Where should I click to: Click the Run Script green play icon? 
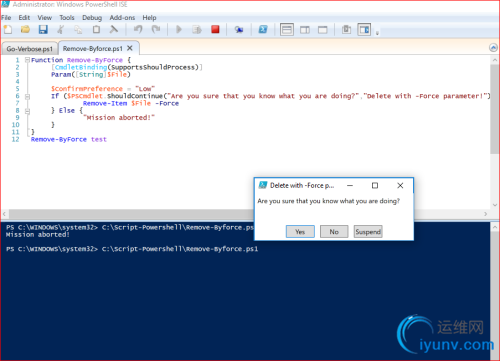click(x=179, y=30)
